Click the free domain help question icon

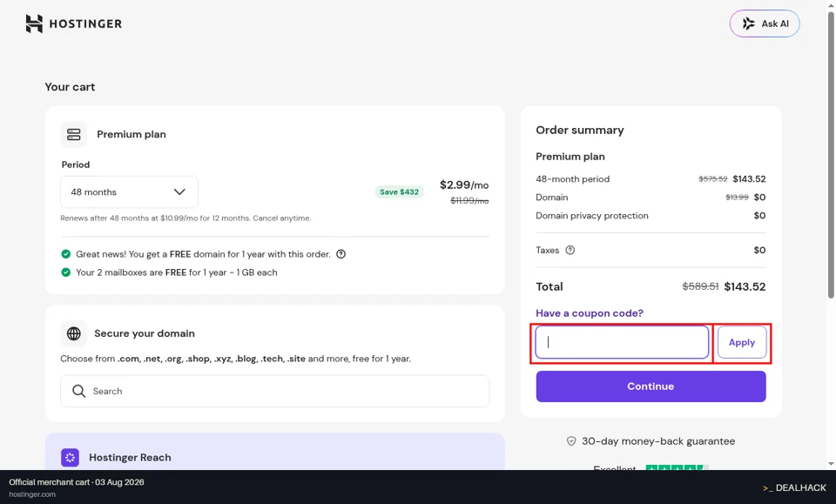point(341,254)
